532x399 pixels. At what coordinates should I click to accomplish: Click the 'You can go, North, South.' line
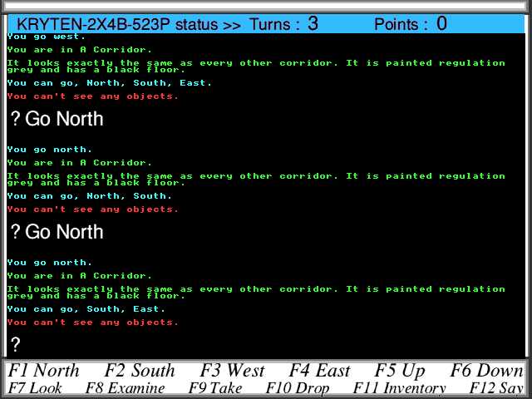(x=90, y=196)
